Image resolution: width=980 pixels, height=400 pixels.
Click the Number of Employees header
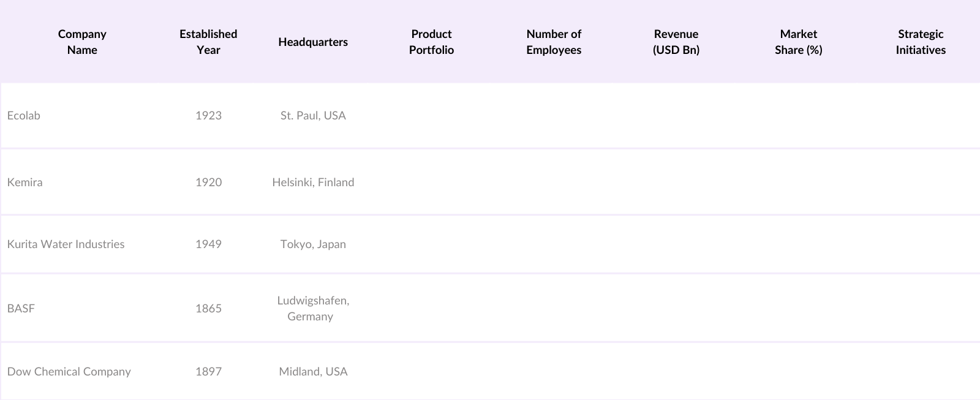pyautogui.click(x=554, y=42)
